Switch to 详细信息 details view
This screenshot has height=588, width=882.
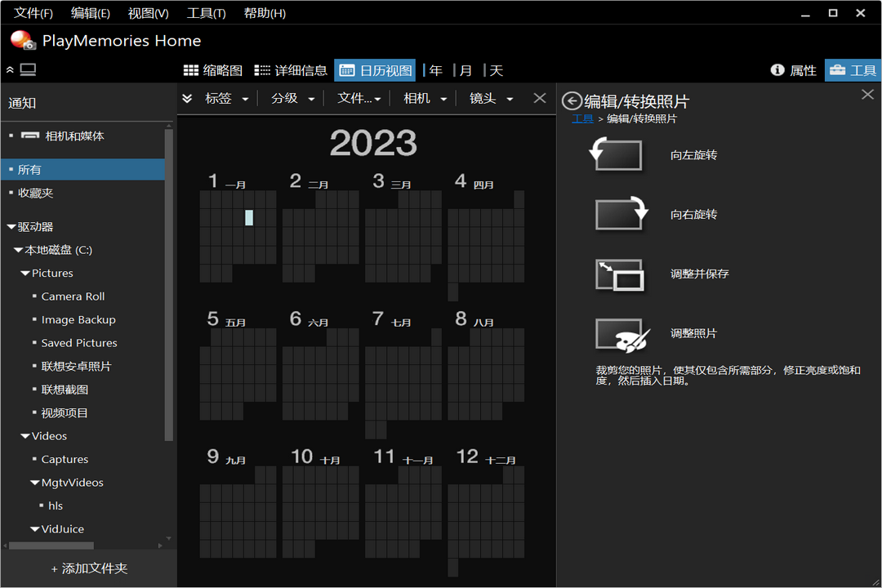pos(291,70)
